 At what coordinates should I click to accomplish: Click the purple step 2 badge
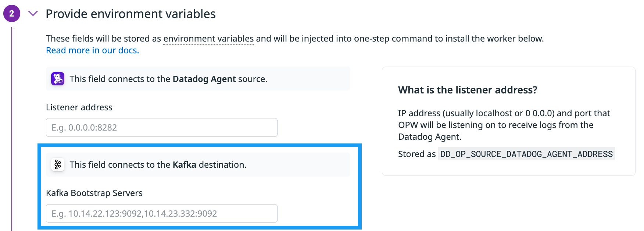point(12,14)
